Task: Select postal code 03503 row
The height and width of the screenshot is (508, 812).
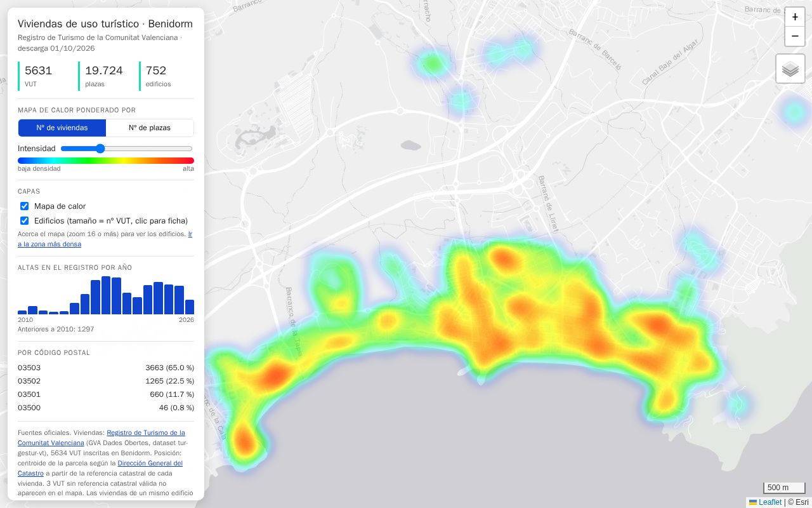Action: coord(106,368)
